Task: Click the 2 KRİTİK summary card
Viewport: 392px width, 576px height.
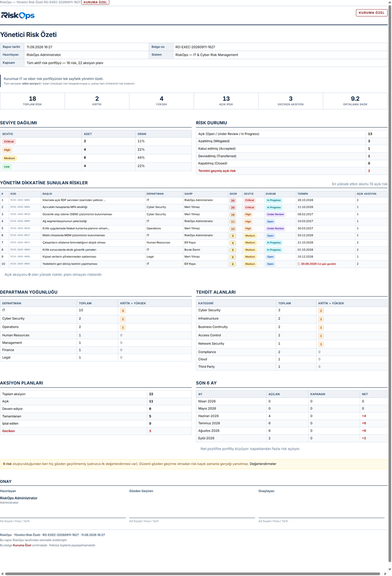Action: coord(97,100)
